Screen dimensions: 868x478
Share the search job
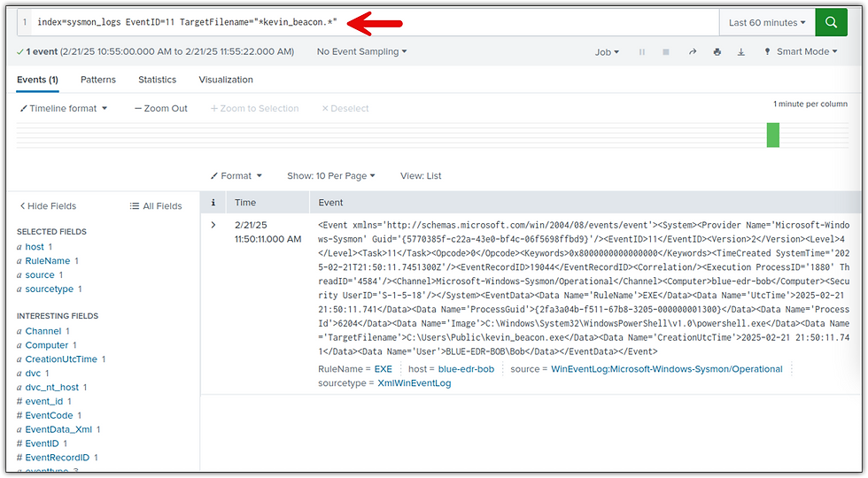tap(692, 52)
